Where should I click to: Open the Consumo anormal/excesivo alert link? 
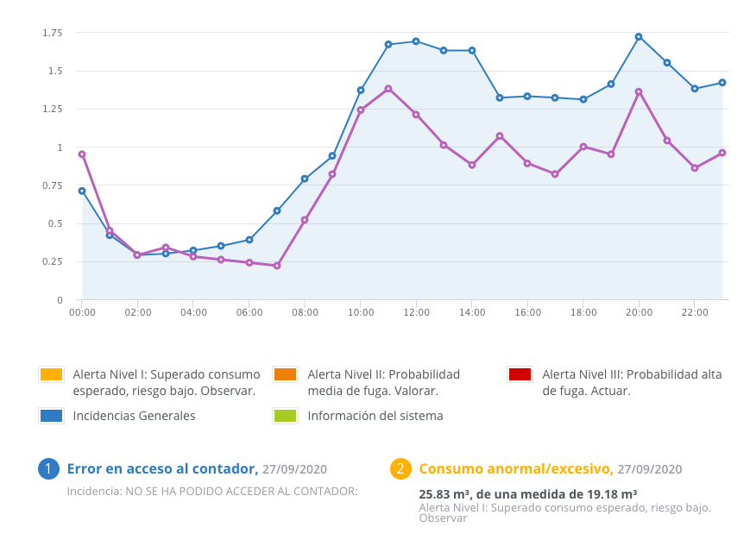pyautogui.click(x=515, y=468)
